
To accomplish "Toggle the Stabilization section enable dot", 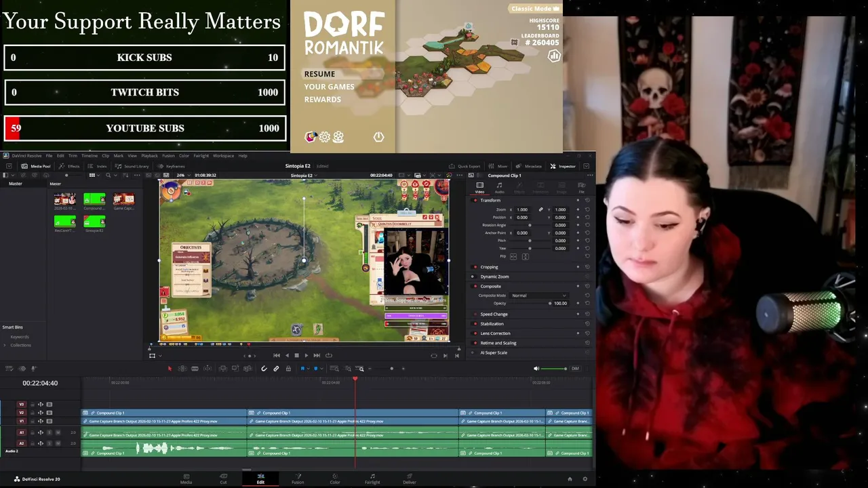I will 475,324.
